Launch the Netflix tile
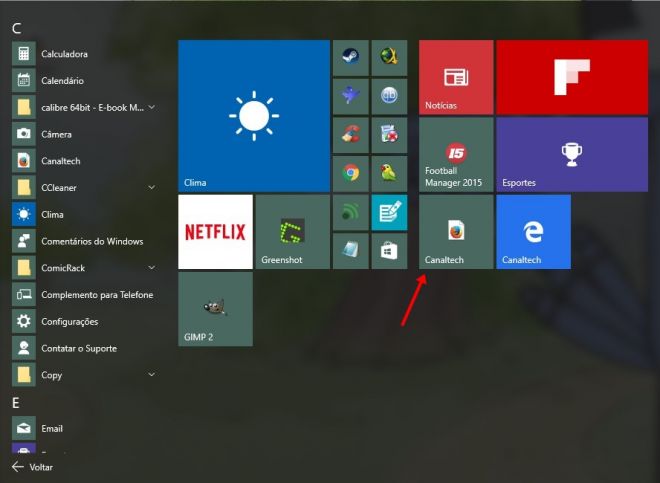 tap(216, 232)
